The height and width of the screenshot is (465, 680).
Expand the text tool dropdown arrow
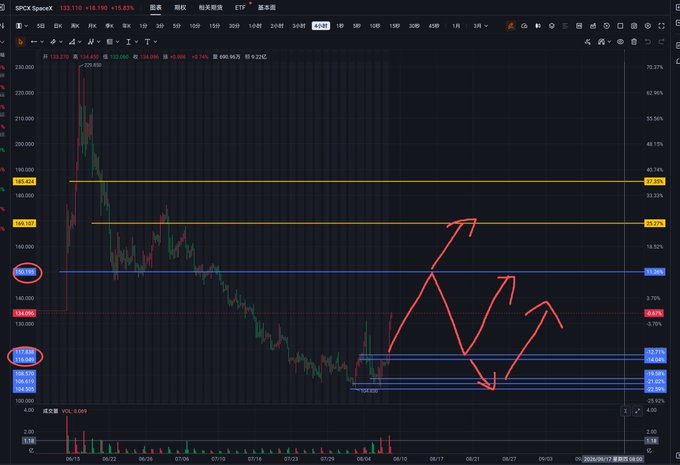point(155,42)
